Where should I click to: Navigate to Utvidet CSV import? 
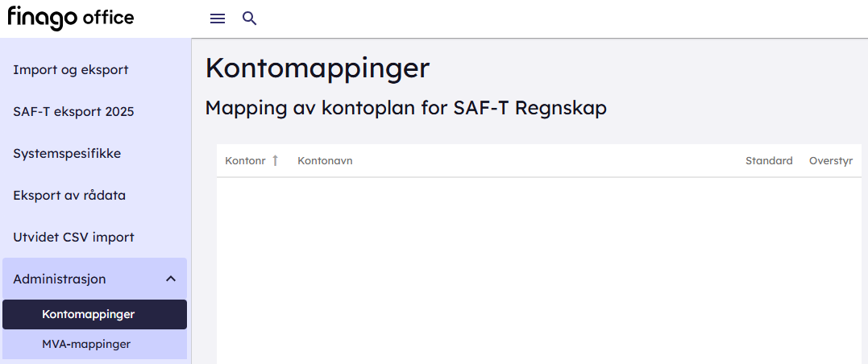click(73, 237)
